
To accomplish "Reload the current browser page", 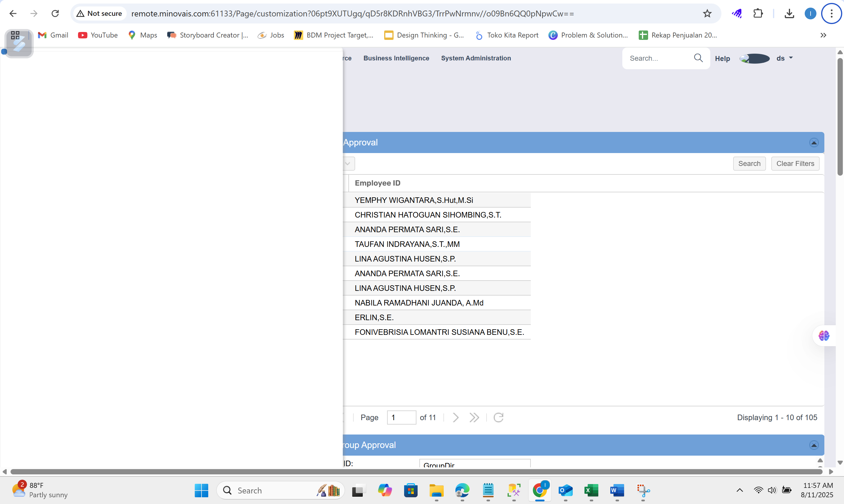I will coord(55,13).
